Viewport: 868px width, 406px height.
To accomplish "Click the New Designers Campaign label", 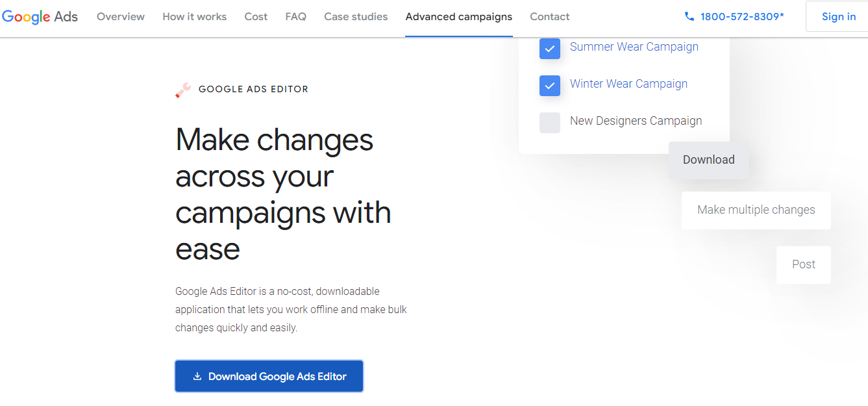I will coord(636,121).
